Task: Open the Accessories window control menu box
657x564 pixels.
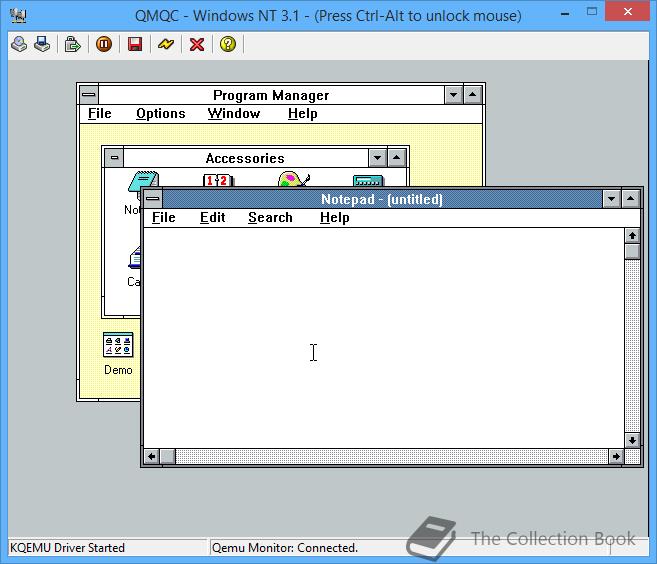Action: 114,158
